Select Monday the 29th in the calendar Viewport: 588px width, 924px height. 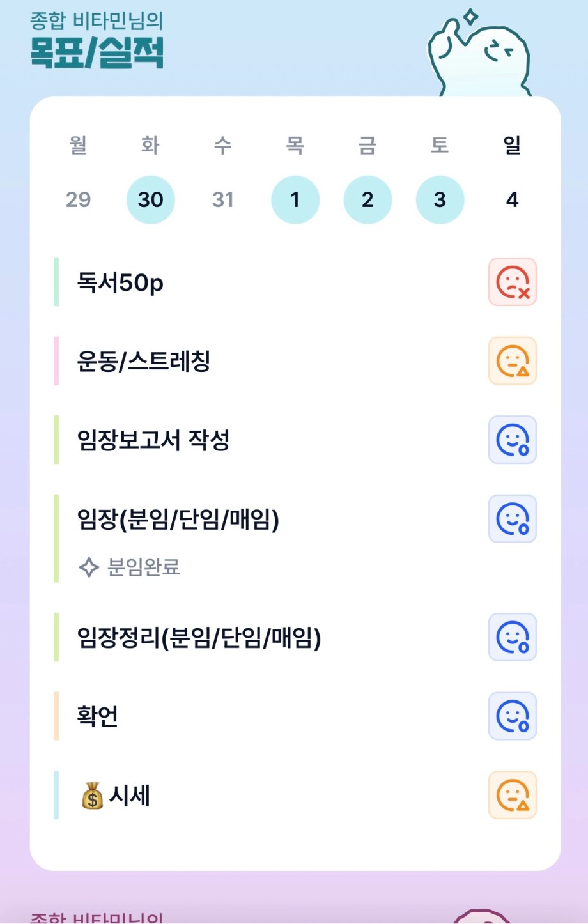(x=78, y=200)
